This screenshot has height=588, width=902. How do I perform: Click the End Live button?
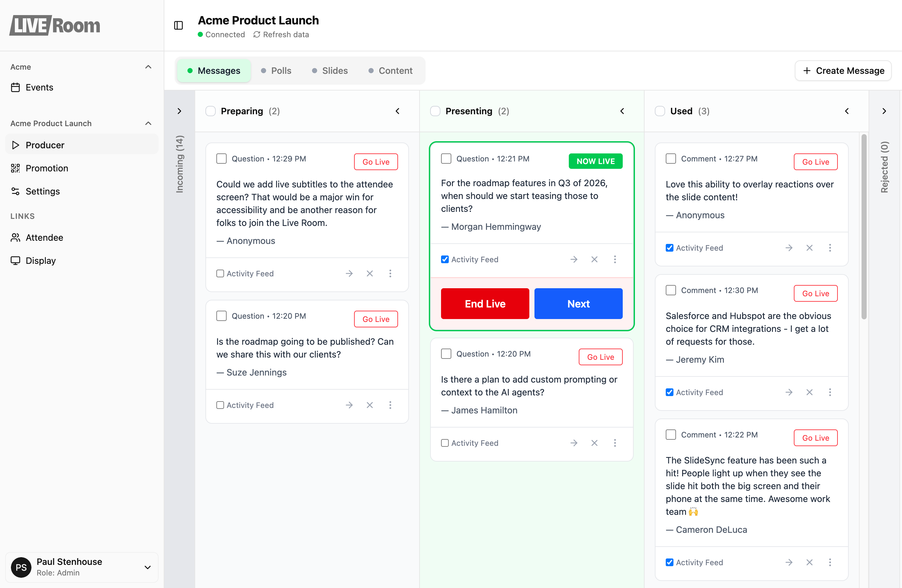(485, 304)
